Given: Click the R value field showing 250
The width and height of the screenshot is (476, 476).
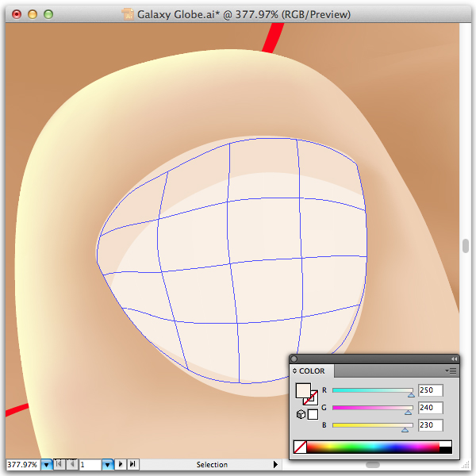Looking at the screenshot, I should click(x=431, y=390).
